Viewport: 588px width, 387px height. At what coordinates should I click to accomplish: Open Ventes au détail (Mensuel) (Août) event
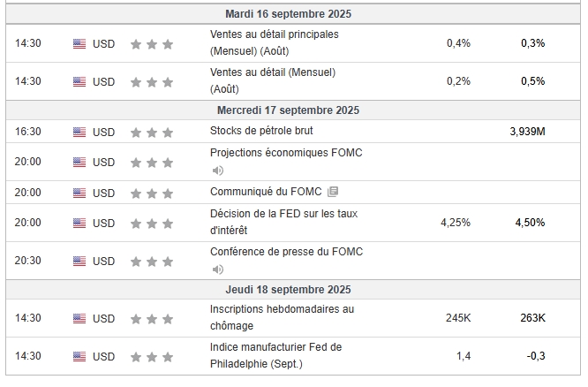[273, 80]
